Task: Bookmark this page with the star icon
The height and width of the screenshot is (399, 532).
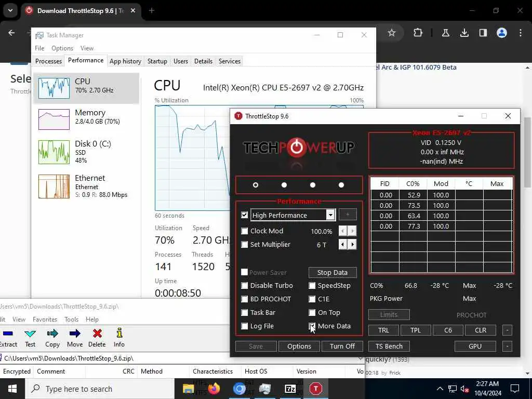Action: click(392, 33)
